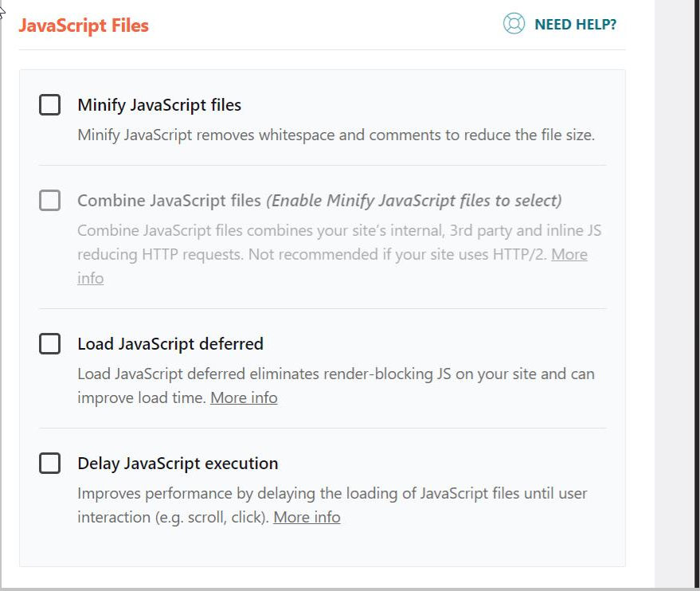Check the Load JavaScript deferred checkbox
This screenshot has height=591, width=700.
point(50,344)
